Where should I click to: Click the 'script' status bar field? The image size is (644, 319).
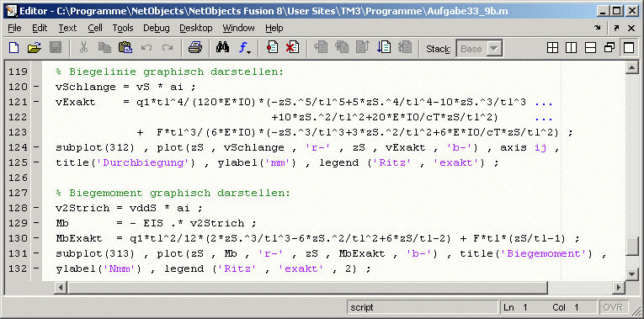coord(423,307)
